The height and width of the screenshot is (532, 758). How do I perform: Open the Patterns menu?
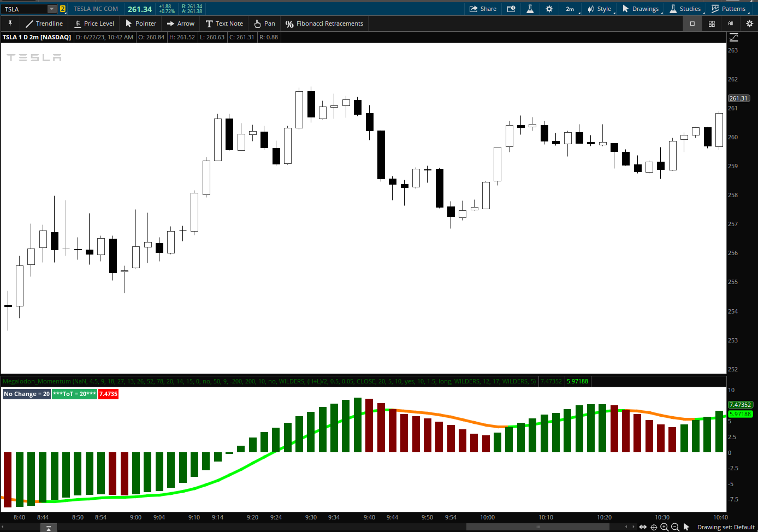(x=729, y=9)
